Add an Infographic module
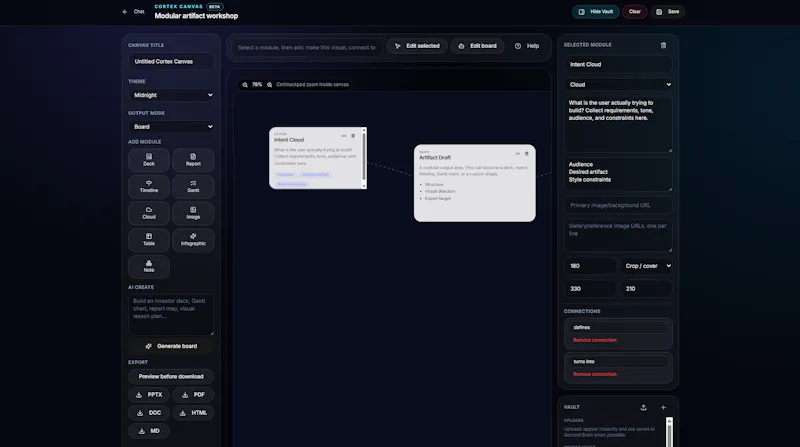 click(193, 239)
